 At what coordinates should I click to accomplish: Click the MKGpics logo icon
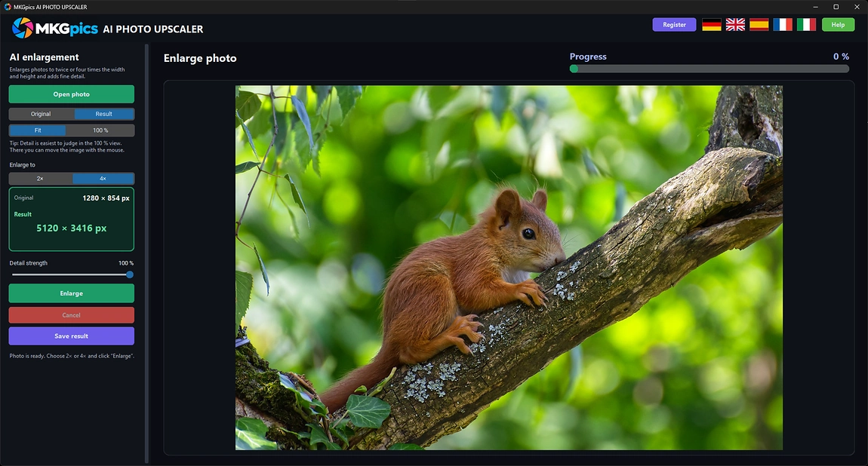click(x=23, y=28)
